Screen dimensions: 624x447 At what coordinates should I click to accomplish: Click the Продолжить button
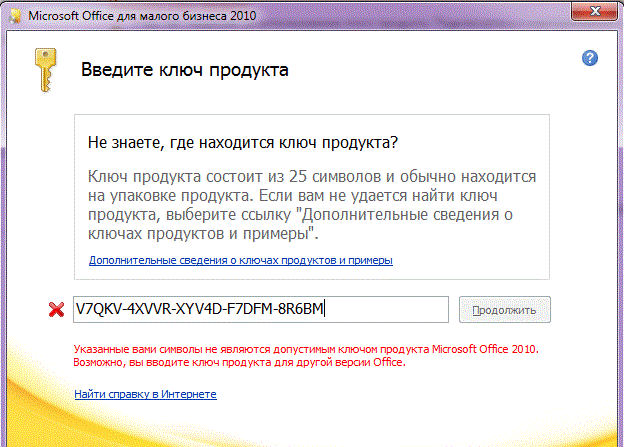click(505, 310)
